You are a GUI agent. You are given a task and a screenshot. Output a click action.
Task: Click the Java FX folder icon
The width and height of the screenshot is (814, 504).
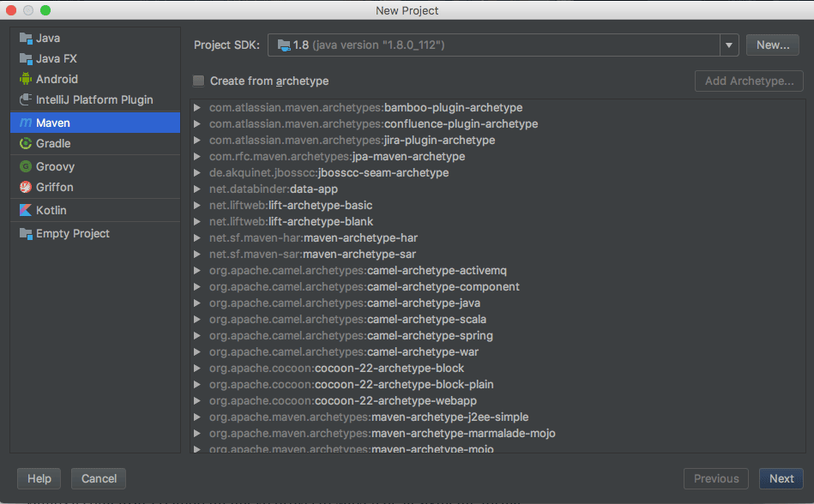click(26, 58)
